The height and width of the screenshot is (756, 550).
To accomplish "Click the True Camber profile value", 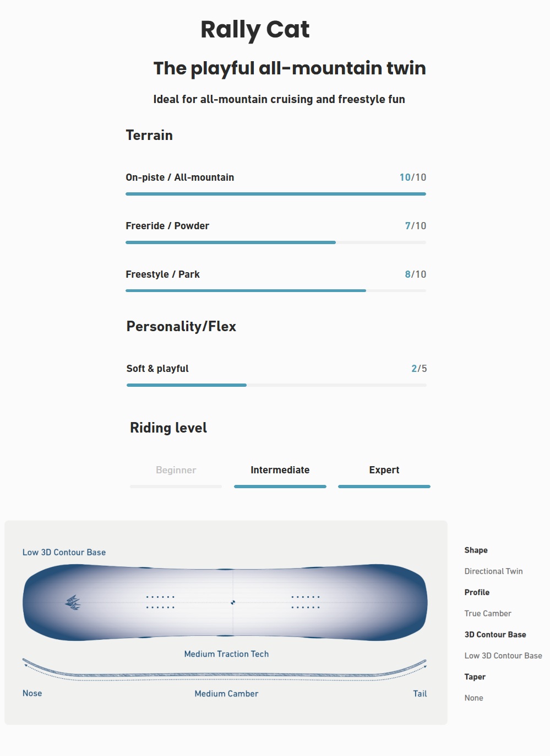I will (488, 613).
